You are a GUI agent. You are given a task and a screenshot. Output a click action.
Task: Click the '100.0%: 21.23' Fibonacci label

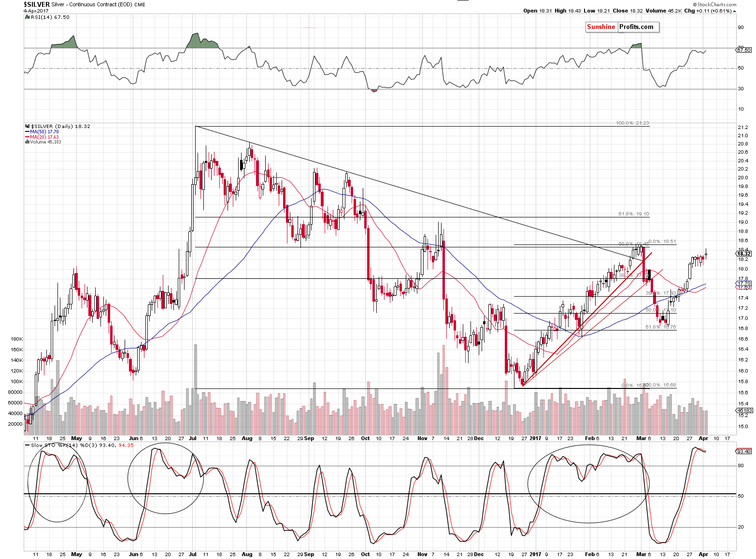point(632,123)
